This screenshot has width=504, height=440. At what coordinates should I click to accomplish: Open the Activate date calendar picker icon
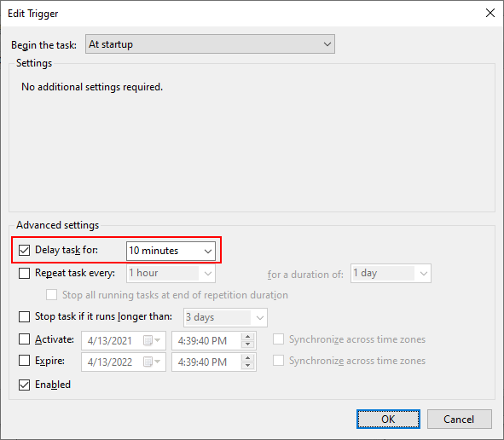point(152,340)
